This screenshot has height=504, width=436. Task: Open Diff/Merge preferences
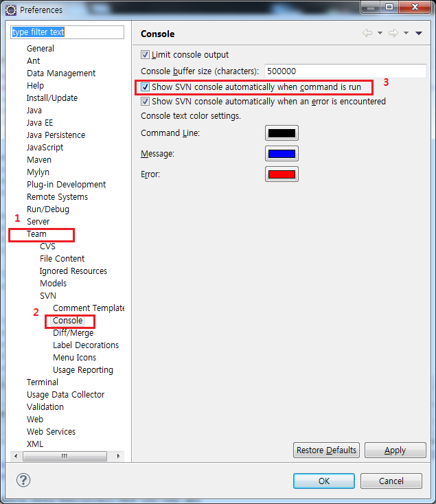(x=73, y=332)
